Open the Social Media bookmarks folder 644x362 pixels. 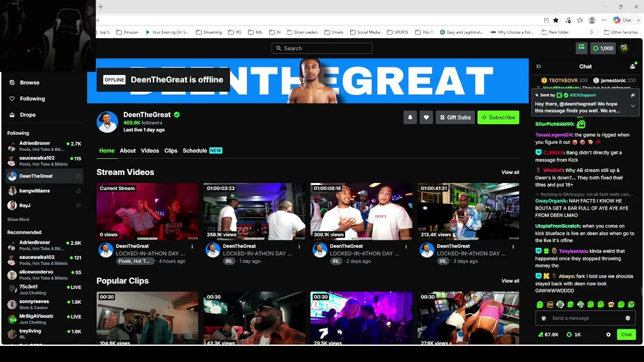(x=365, y=32)
